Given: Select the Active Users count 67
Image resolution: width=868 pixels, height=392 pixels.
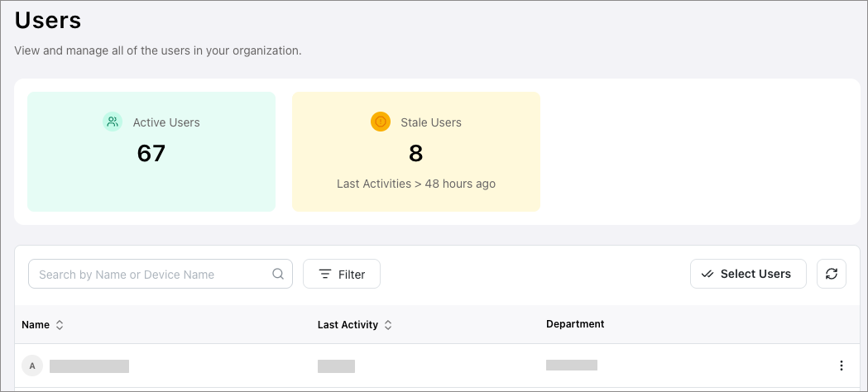Looking at the screenshot, I should [x=151, y=153].
